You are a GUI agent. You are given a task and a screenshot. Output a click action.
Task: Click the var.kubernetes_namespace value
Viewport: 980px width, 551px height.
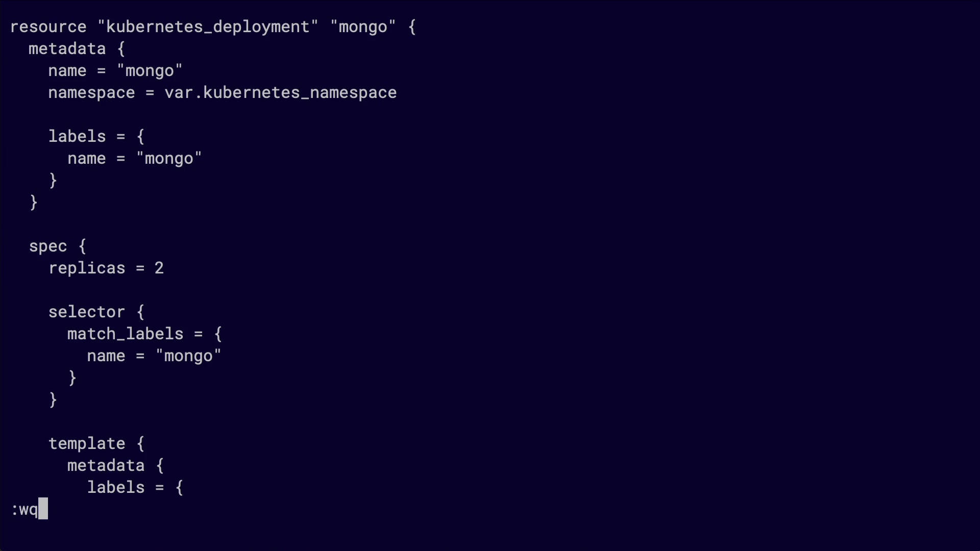280,93
